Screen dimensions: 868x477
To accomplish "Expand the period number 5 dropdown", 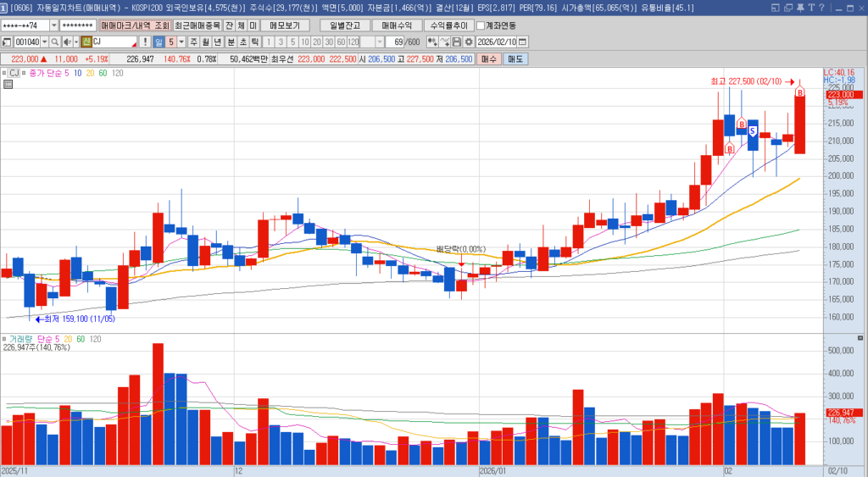I will 180,42.
